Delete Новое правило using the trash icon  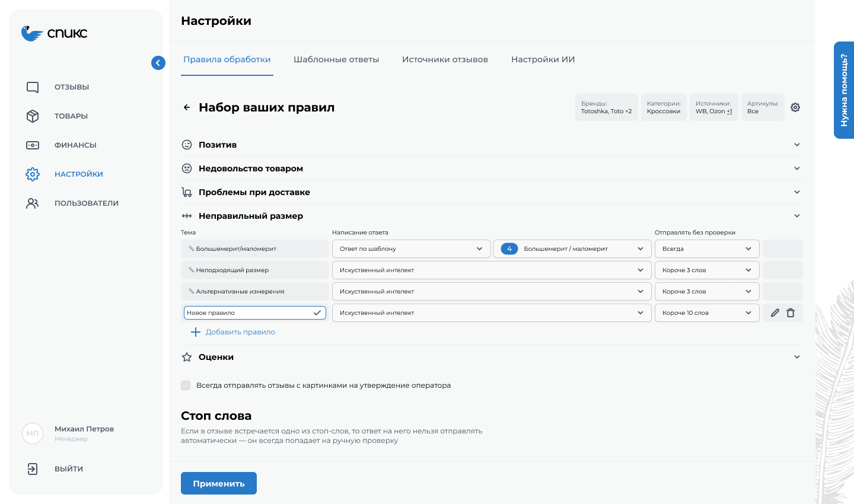(x=791, y=312)
